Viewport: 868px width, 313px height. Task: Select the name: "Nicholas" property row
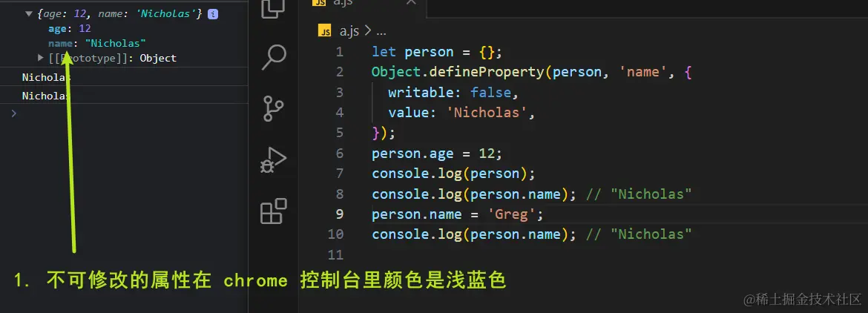pos(97,43)
